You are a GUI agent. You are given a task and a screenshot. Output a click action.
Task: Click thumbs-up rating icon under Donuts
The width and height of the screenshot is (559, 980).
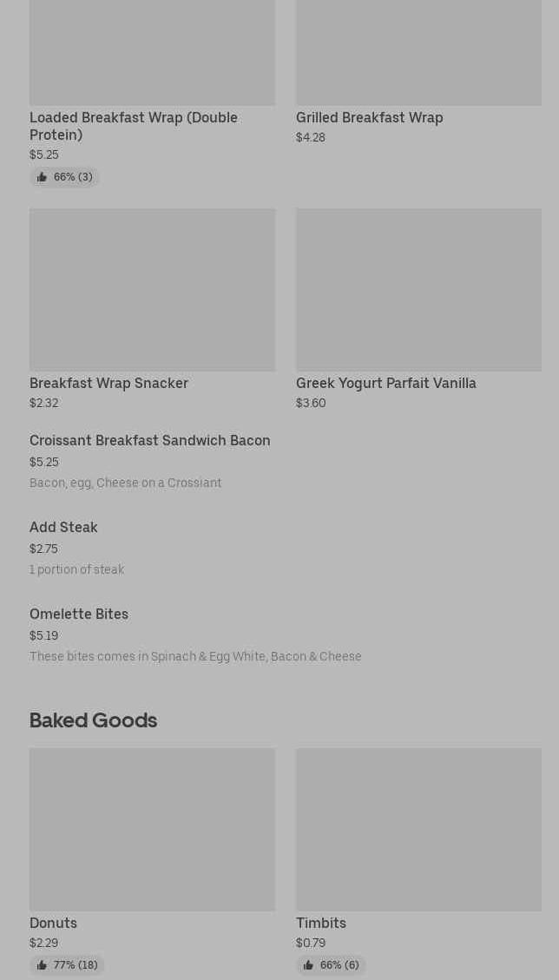[x=42, y=965]
